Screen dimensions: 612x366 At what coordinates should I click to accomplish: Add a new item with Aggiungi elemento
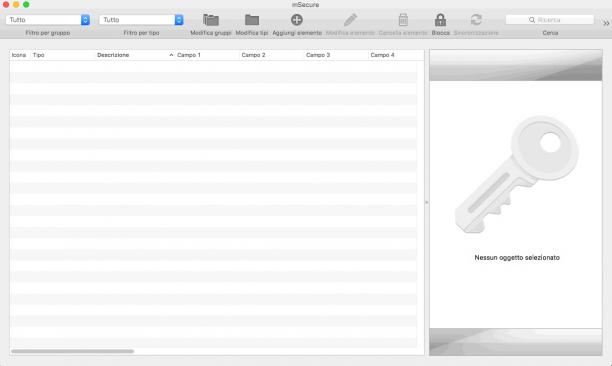click(297, 20)
